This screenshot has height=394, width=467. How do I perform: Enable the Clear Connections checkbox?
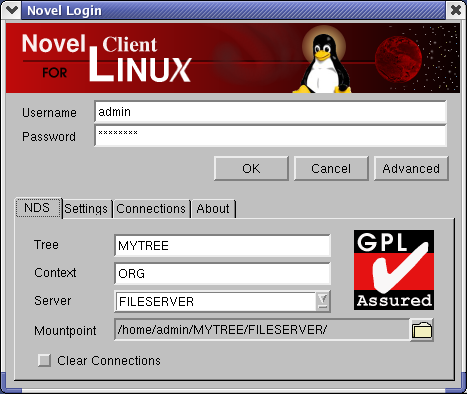[x=44, y=360]
